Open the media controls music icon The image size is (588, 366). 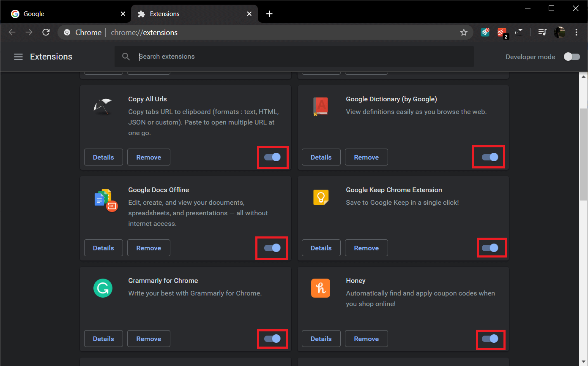pyautogui.click(x=542, y=33)
